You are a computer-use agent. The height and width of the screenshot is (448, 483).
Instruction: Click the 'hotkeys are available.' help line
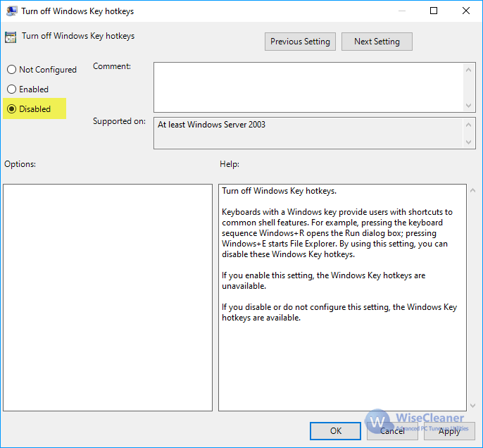261,318
